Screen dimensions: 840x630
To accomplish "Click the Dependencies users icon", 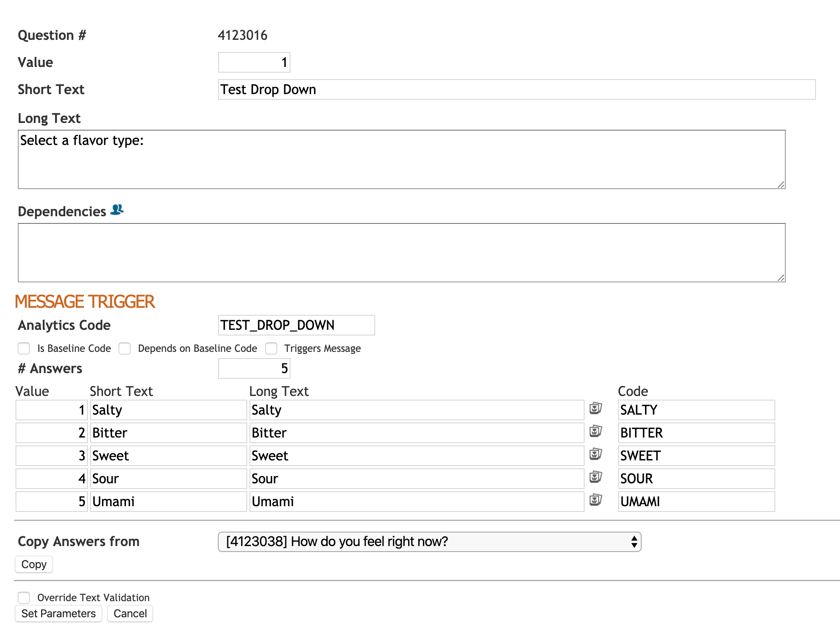I will 117,210.
